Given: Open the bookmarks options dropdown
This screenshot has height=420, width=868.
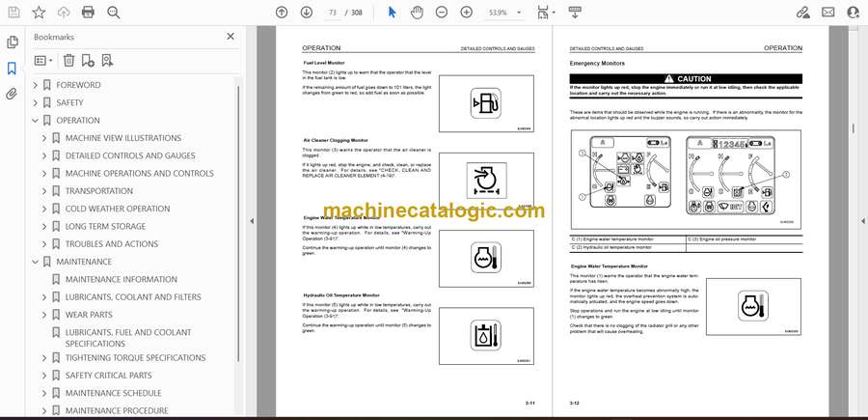Looking at the screenshot, I should (x=43, y=61).
